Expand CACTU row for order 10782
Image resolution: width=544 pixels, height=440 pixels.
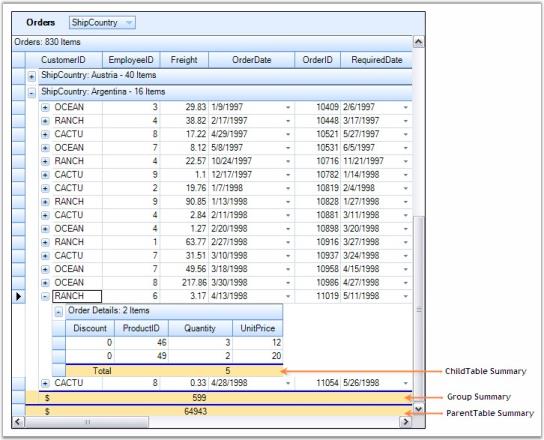pos(45,175)
